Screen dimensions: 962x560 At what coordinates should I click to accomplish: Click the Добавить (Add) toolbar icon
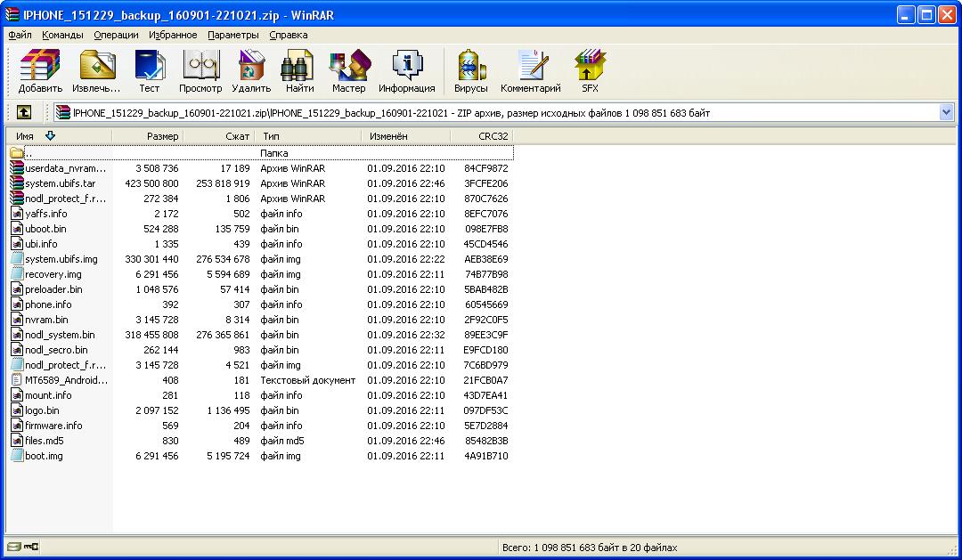pos(40,71)
